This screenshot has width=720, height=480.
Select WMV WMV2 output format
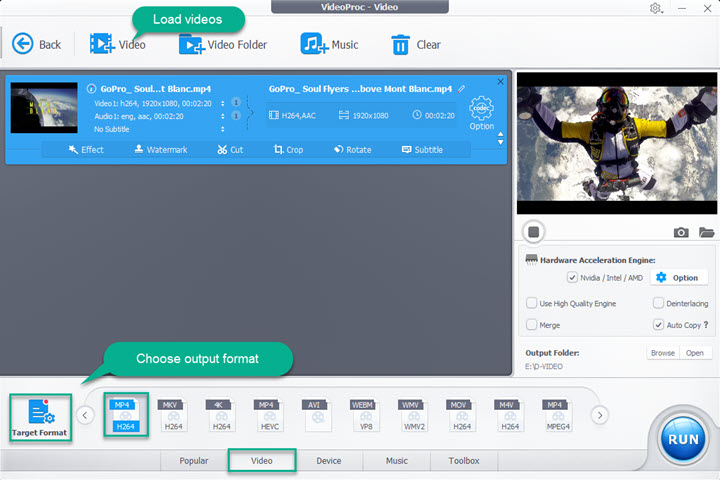pos(414,415)
